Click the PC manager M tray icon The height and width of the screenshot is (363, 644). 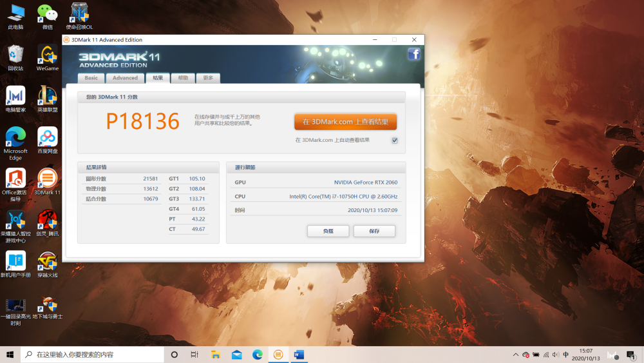(x=612, y=355)
